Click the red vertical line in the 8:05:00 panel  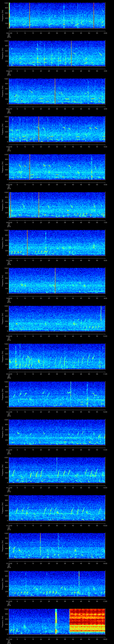pos(30,167)
